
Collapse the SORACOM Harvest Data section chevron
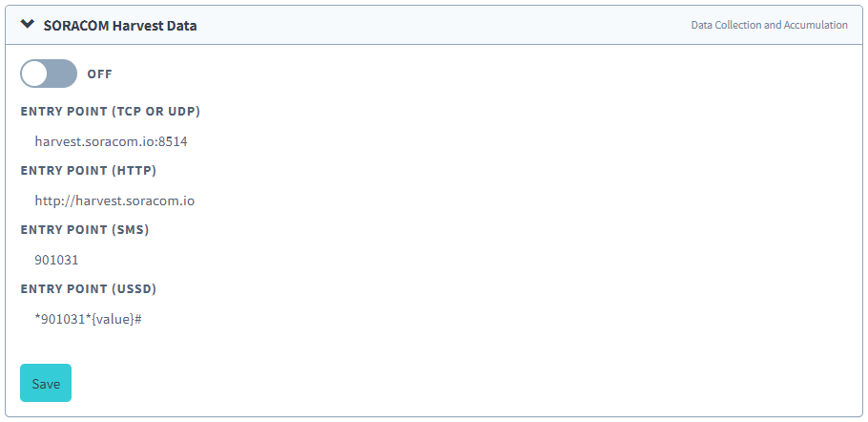[27, 25]
